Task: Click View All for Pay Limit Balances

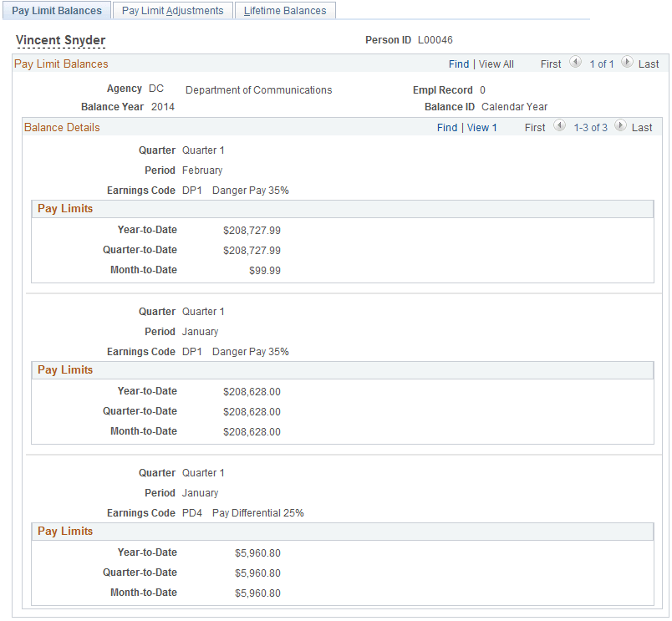Action: [496, 64]
